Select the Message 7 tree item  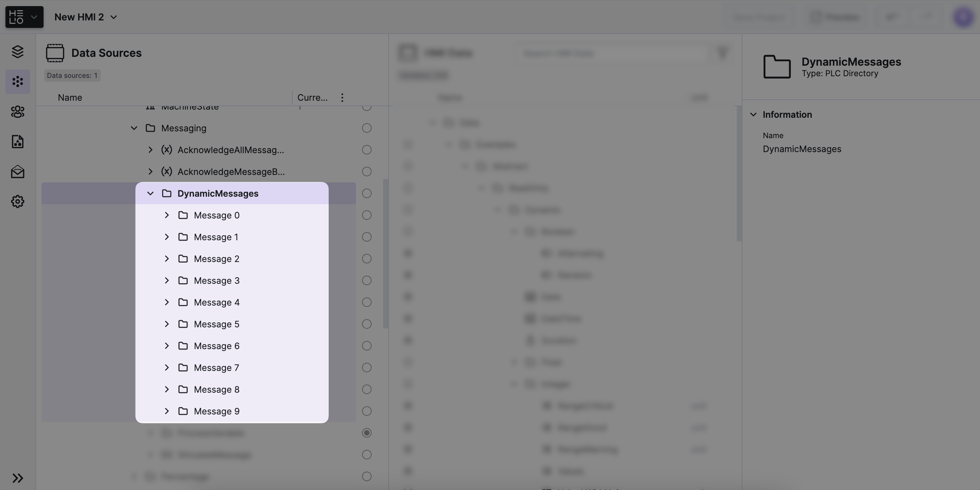pyautogui.click(x=216, y=368)
